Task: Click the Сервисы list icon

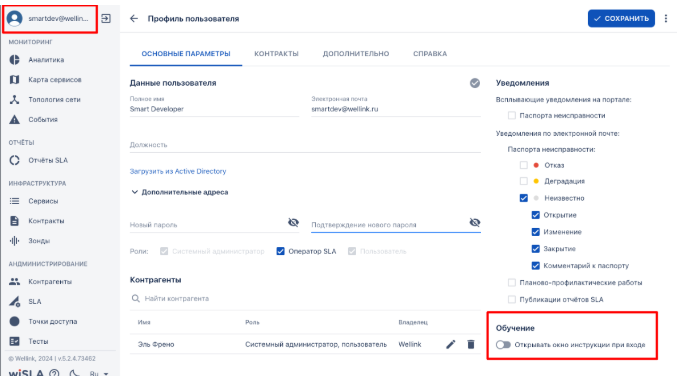Action: tap(14, 201)
